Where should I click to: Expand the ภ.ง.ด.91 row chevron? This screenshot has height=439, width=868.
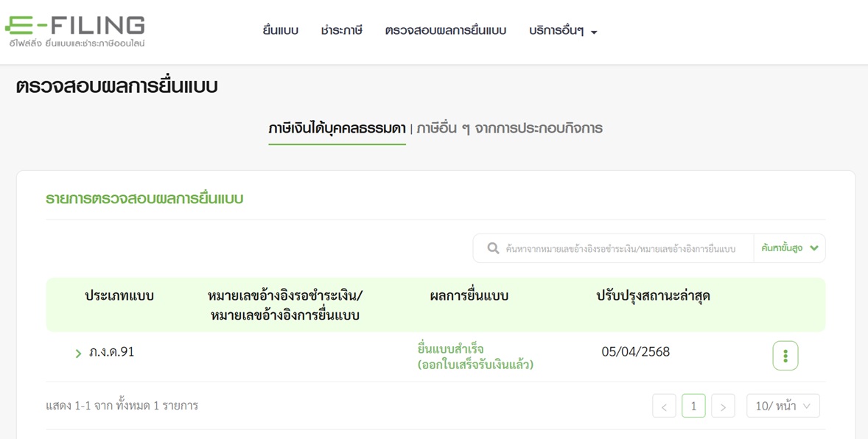point(78,354)
